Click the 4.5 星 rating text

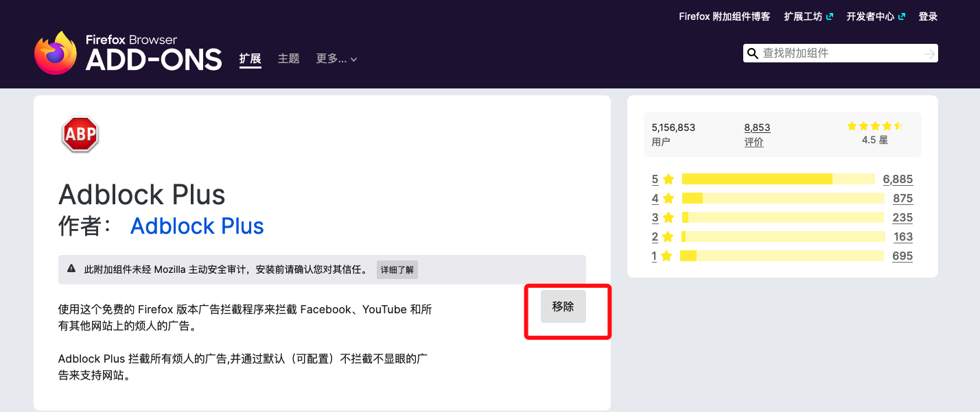click(875, 140)
